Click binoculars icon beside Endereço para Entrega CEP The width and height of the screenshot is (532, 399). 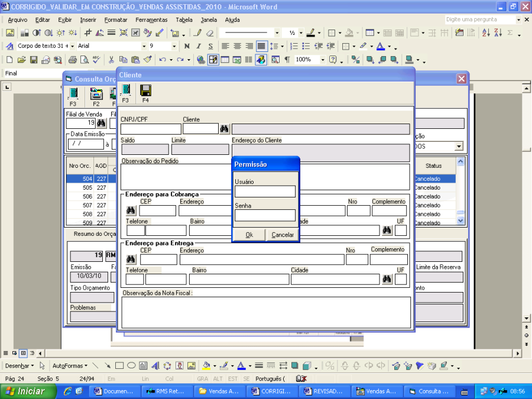pyautogui.click(x=131, y=259)
